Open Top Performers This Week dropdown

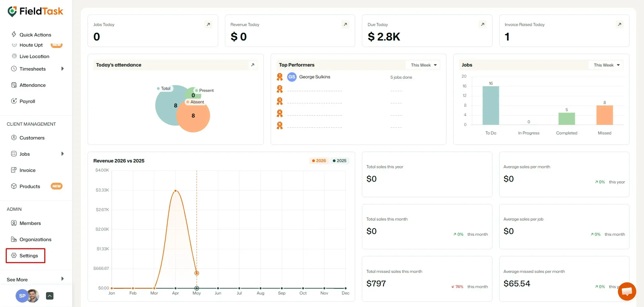tap(423, 65)
